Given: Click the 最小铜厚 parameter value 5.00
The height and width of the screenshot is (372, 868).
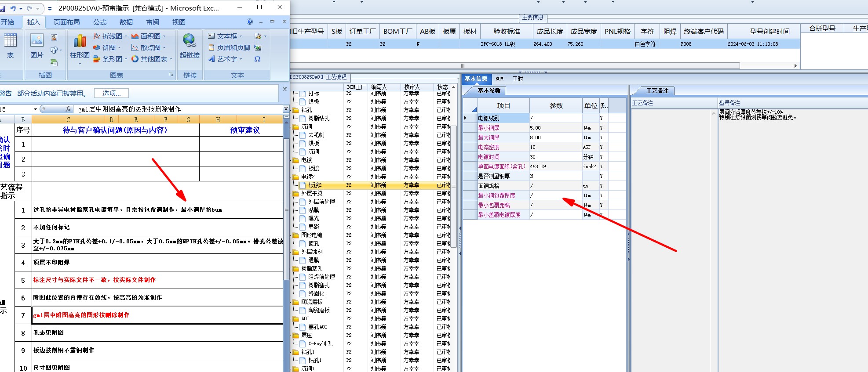Looking at the screenshot, I should [556, 128].
